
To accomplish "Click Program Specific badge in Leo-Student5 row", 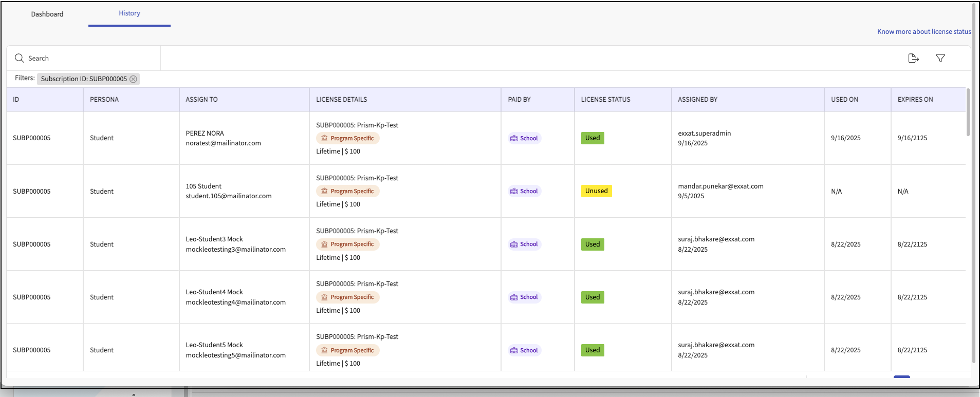I will [x=347, y=350].
